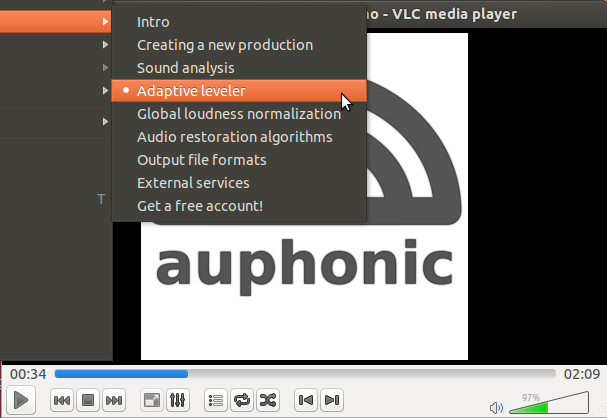Viewport: 607px width, 418px height.
Task: Jump to Global loudness normalization chapter
Action: (239, 114)
